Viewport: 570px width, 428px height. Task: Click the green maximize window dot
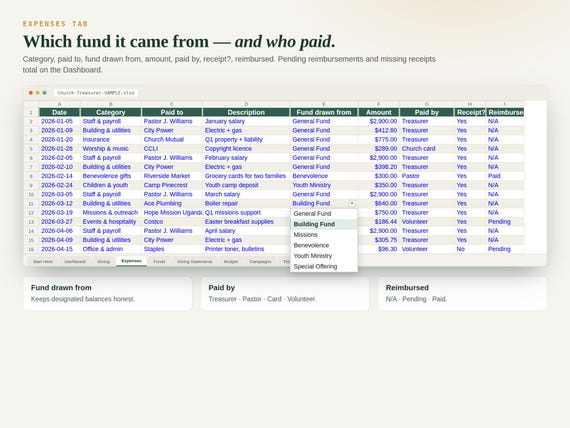coord(44,93)
